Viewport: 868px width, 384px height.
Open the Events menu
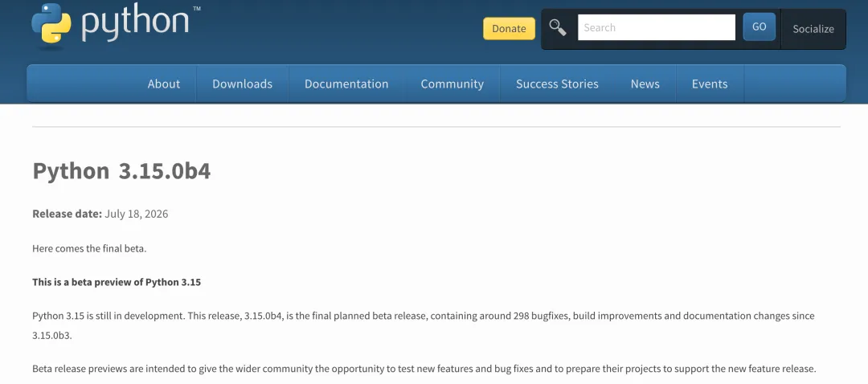710,84
